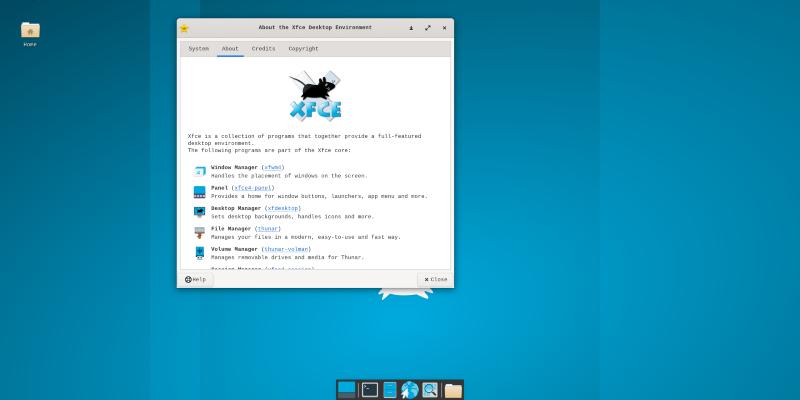The image size is (800, 400).
Task: Click the xfdesktop link
Action: (x=283, y=208)
